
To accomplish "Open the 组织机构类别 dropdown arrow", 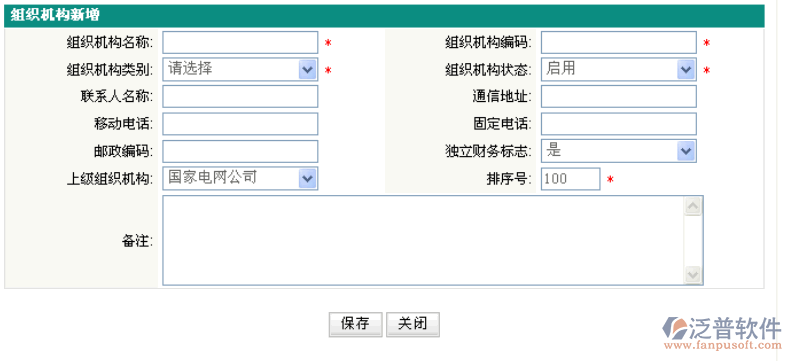I will click(307, 70).
